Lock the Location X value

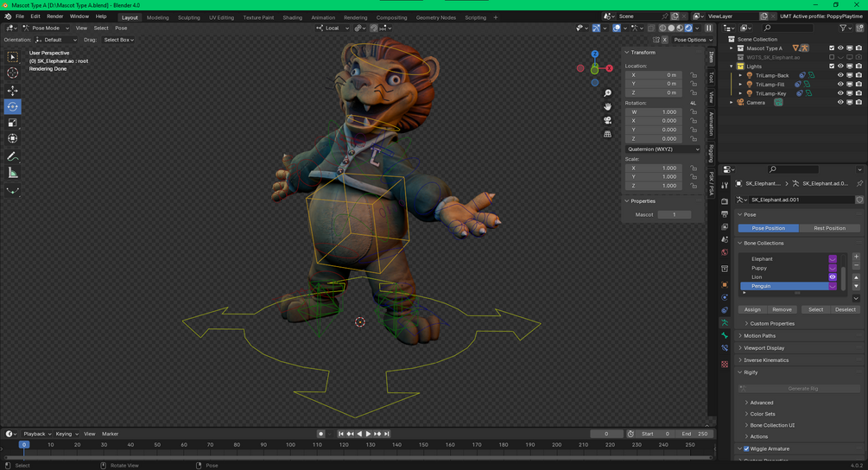(694, 75)
